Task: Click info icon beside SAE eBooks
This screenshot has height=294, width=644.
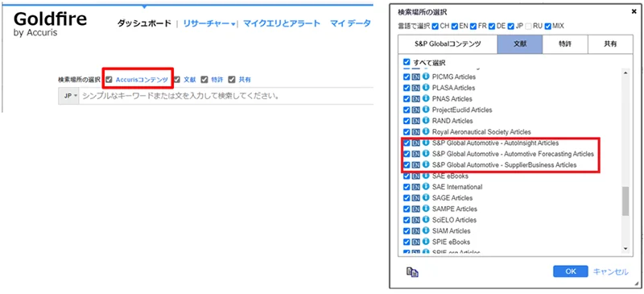Action: (x=426, y=176)
